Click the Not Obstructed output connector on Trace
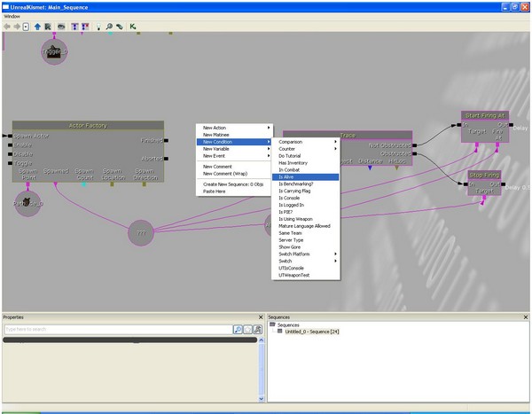 [x=415, y=145]
